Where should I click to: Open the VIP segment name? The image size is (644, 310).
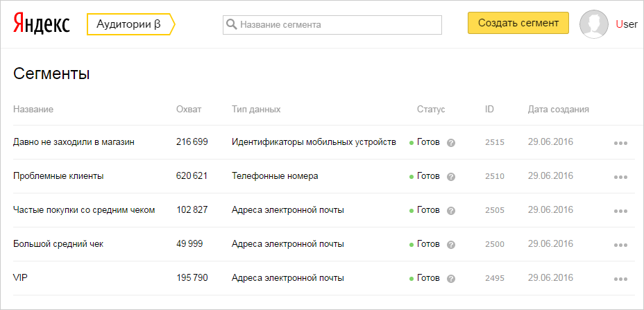(x=20, y=278)
